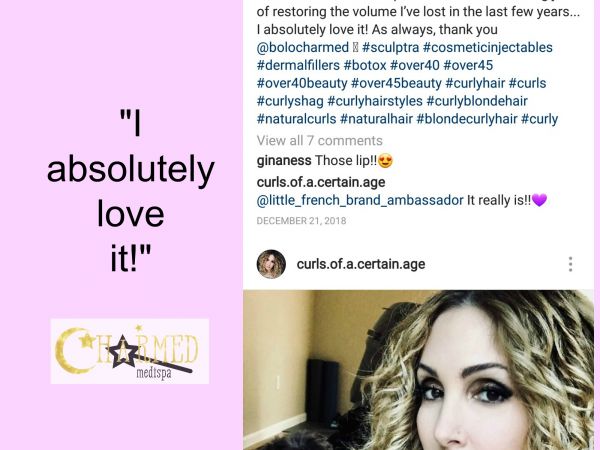
Task: Open the #naturalcurls hashtag
Action: (296, 119)
